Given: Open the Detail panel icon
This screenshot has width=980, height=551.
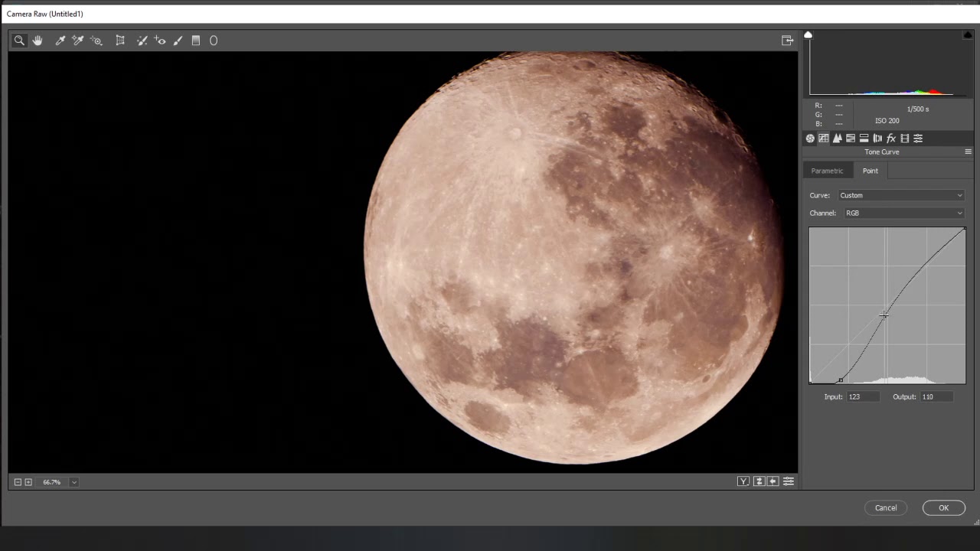Looking at the screenshot, I should click(x=838, y=139).
